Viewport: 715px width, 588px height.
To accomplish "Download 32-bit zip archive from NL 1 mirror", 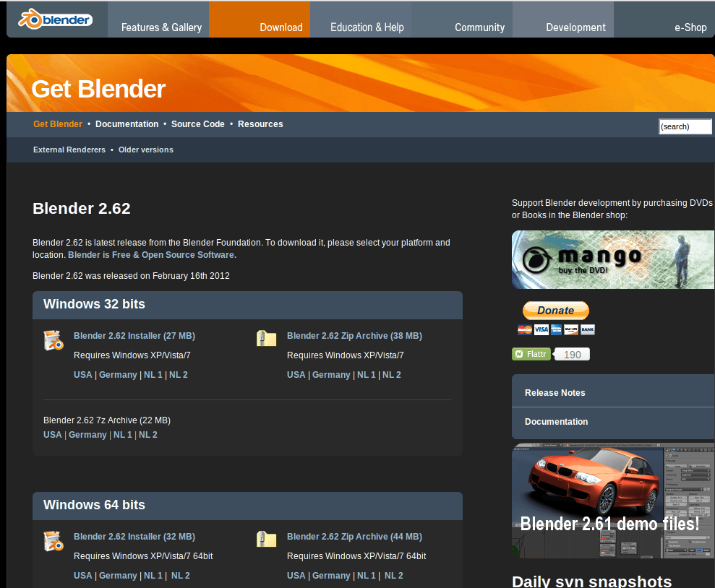I will point(366,375).
